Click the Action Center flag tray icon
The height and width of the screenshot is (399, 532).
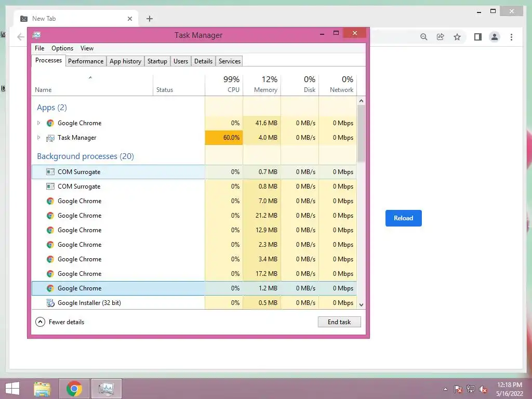click(458, 389)
